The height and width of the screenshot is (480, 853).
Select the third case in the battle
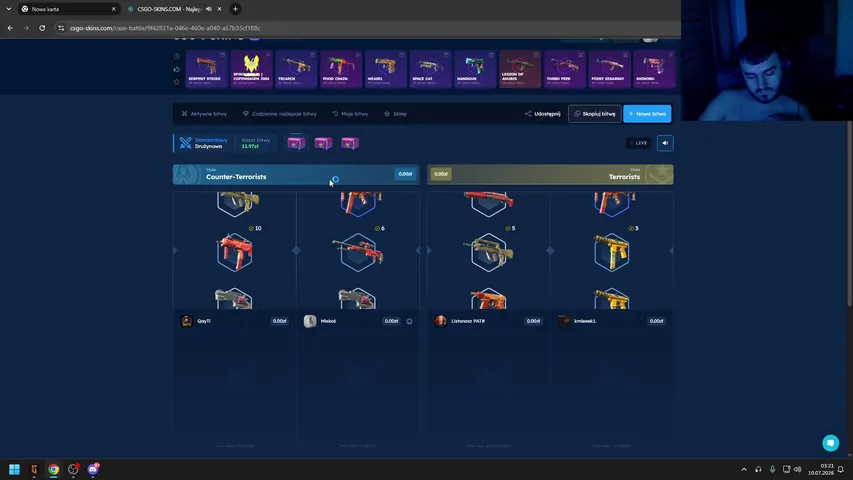click(350, 143)
